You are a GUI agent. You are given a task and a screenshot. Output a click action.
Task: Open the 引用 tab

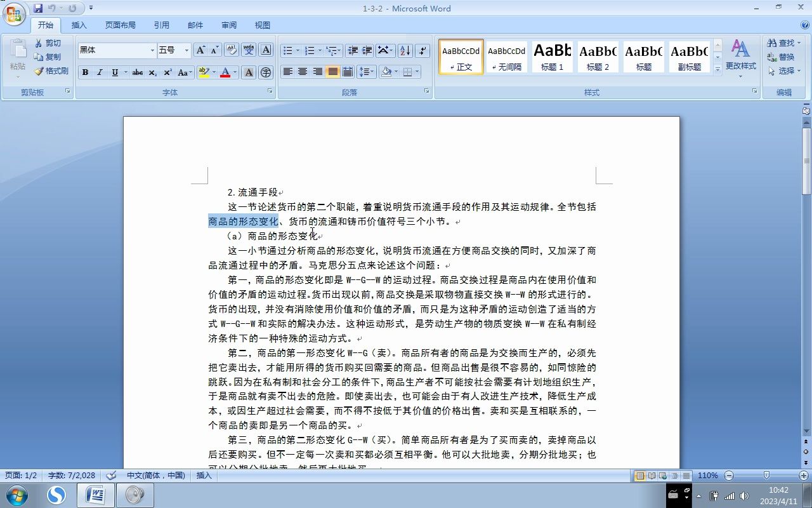coord(162,25)
